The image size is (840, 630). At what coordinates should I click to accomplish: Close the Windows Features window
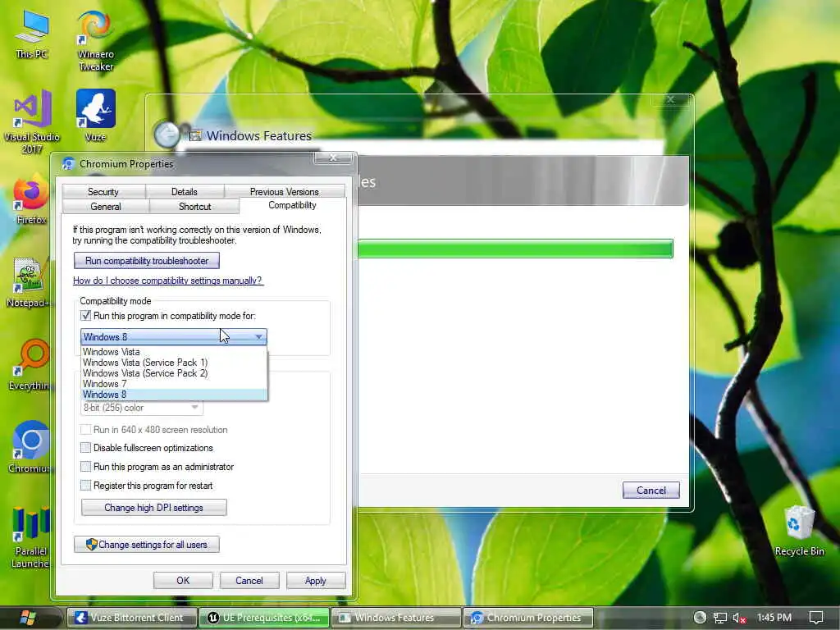click(x=671, y=99)
